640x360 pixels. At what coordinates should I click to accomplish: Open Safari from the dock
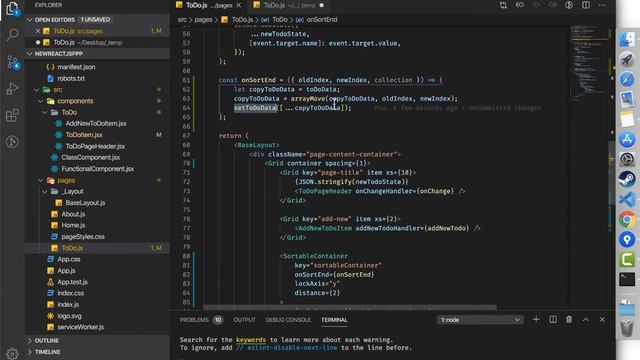coord(627,79)
